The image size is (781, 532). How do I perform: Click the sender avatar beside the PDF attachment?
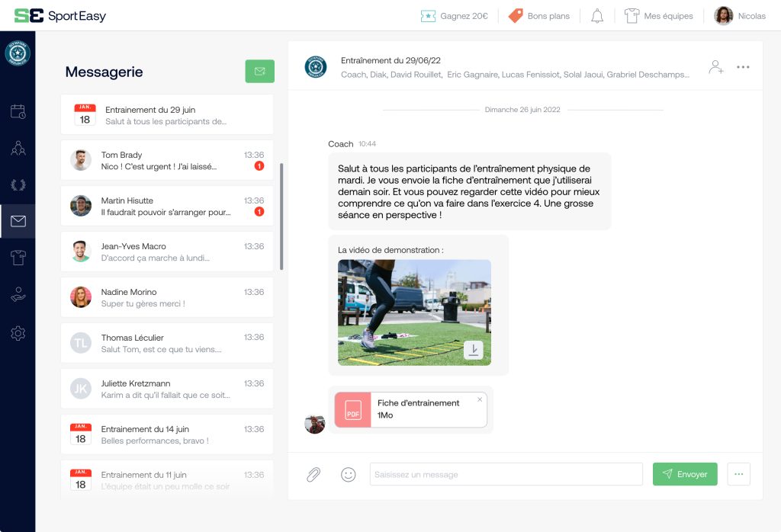(x=315, y=424)
